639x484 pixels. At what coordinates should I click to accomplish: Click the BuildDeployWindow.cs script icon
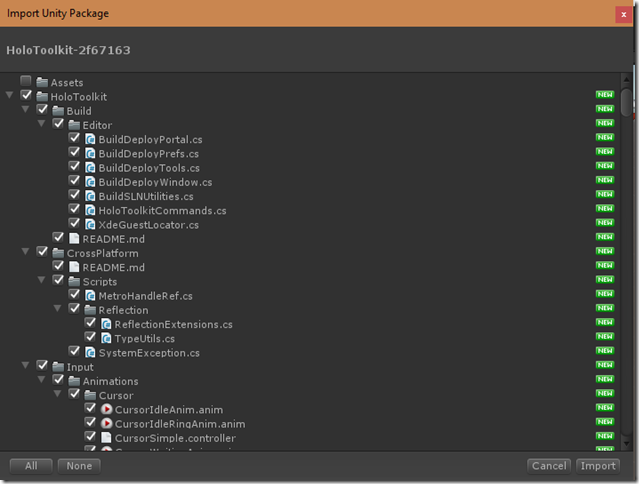coord(90,182)
